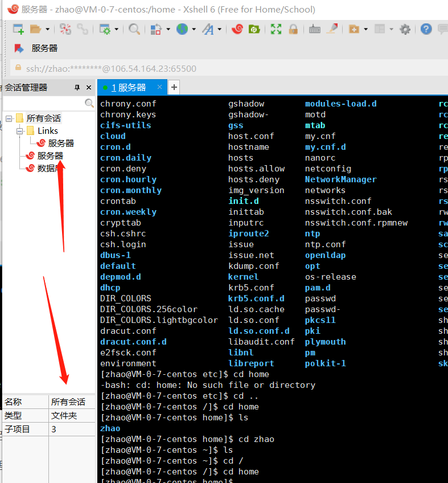
Task: Click the color scheme icon
Action: 156,29
